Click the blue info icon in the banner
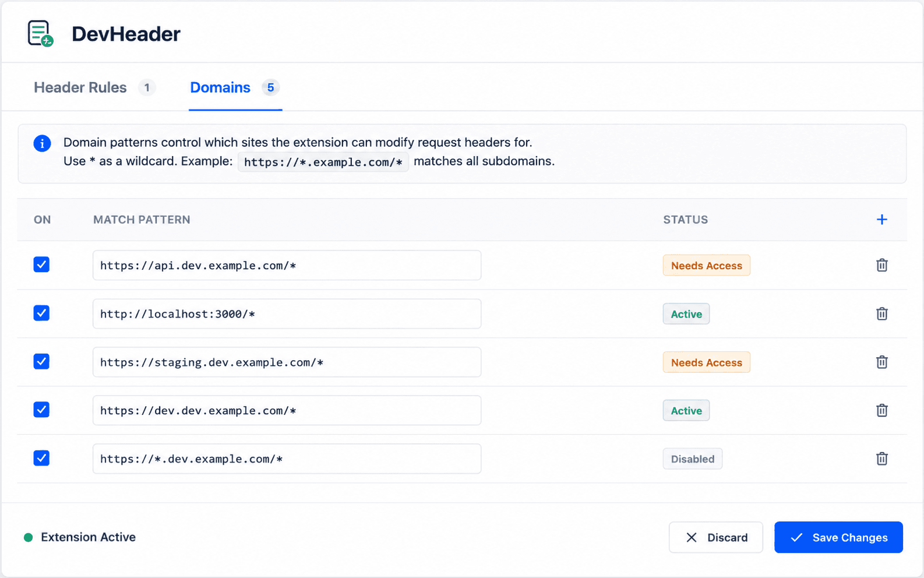Image resolution: width=924 pixels, height=578 pixels. tap(42, 143)
